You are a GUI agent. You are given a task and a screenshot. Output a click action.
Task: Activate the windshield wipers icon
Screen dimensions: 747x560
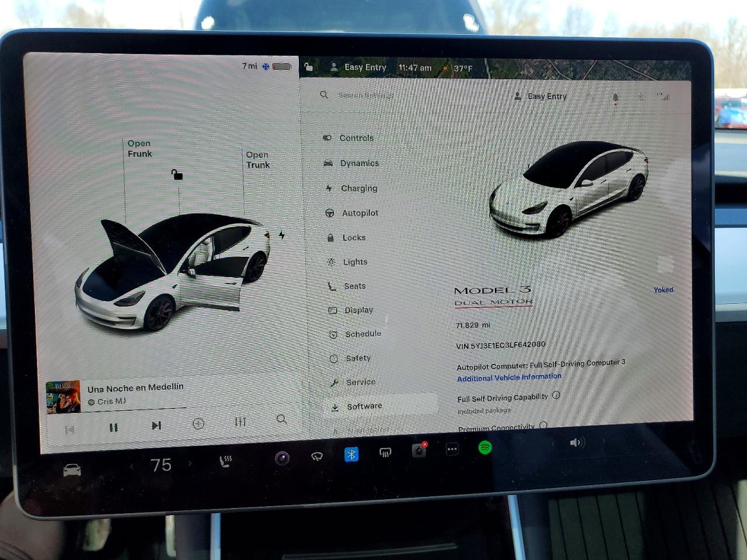click(317, 457)
